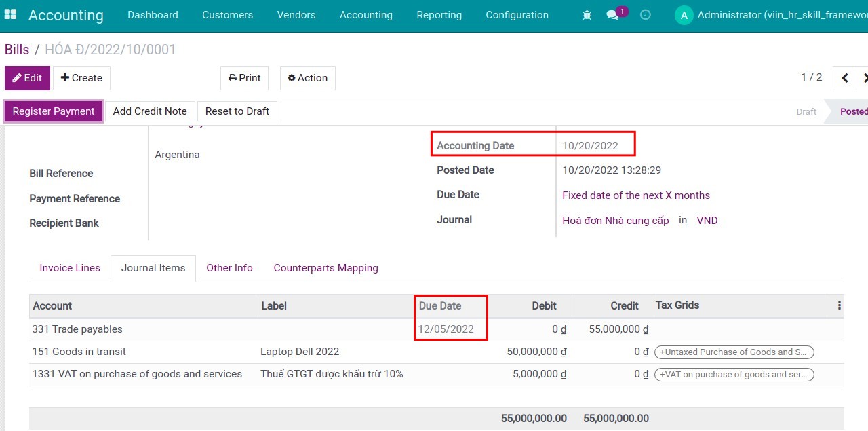Screen dimensions: 868x431
Task: Click the Register Payment button
Action: click(x=54, y=111)
